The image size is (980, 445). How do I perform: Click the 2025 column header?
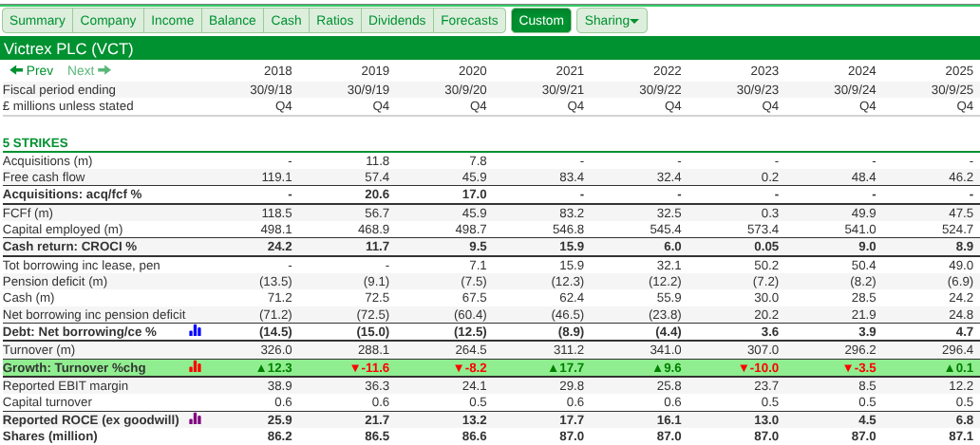[958, 70]
